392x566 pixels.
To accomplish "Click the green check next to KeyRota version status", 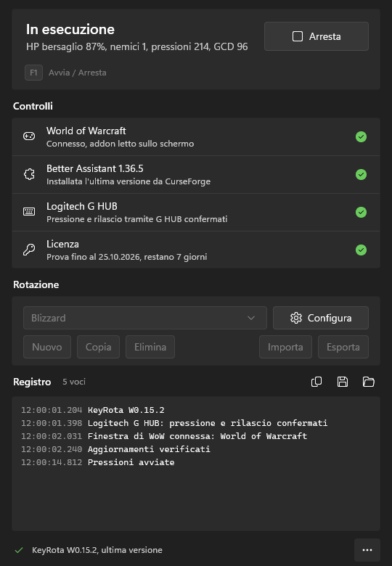I will pyautogui.click(x=19, y=550).
